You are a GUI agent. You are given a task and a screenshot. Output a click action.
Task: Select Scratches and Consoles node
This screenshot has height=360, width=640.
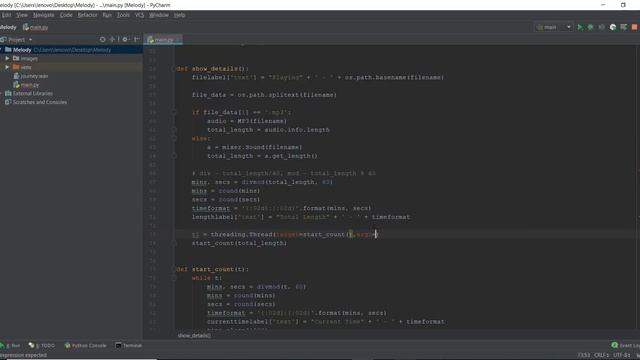(36, 102)
